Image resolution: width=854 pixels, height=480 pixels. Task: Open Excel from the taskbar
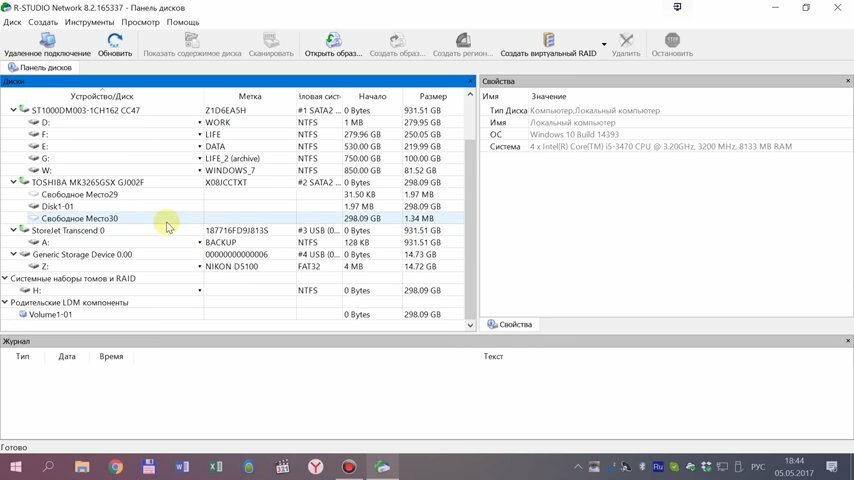216,467
